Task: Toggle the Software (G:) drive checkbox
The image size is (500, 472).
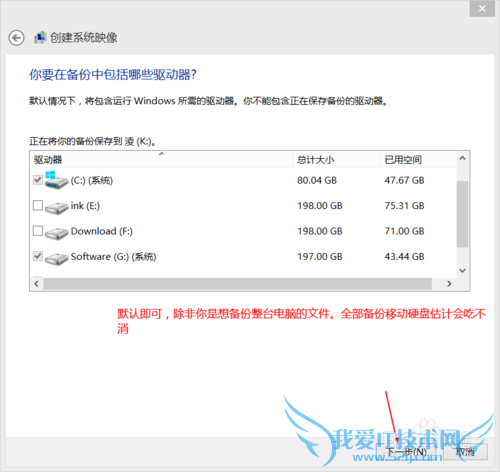Action: 38,256
